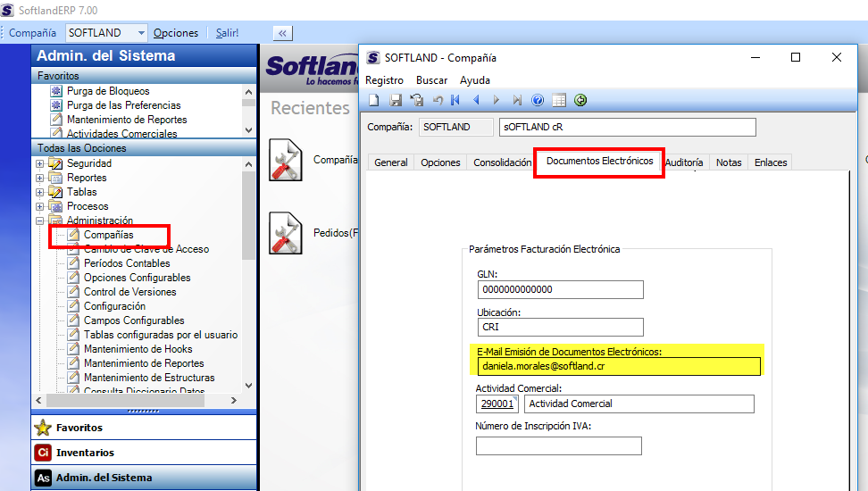Click the grid table view icon
The height and width of the screenshot is (491, 868).
(x=559, y=100)
